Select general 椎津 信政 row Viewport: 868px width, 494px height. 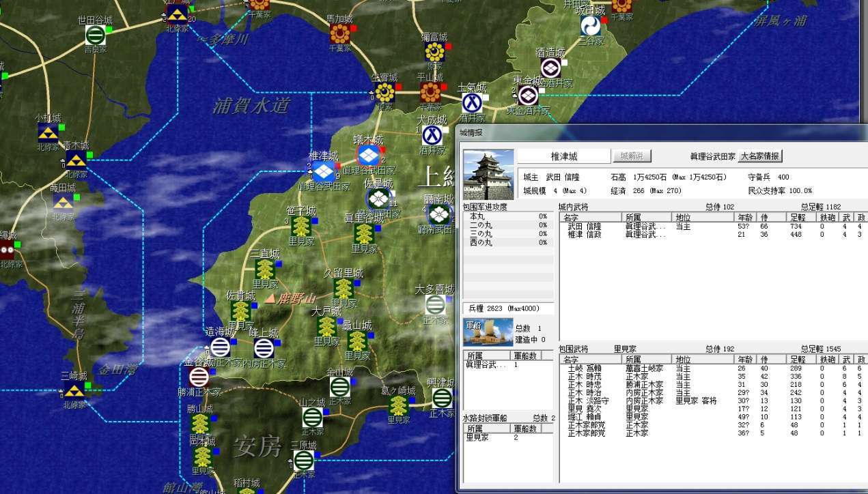point(713,234)
